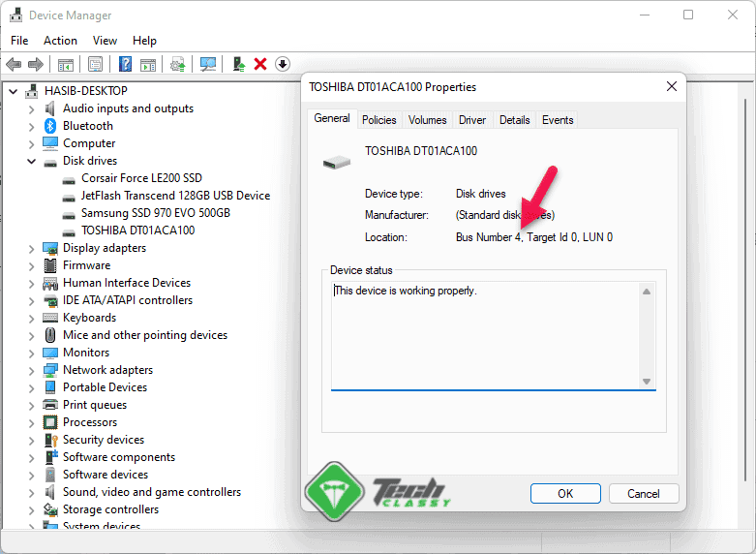Open the View menu
Screen dimensions: 756x554
(x=105, y=41)
